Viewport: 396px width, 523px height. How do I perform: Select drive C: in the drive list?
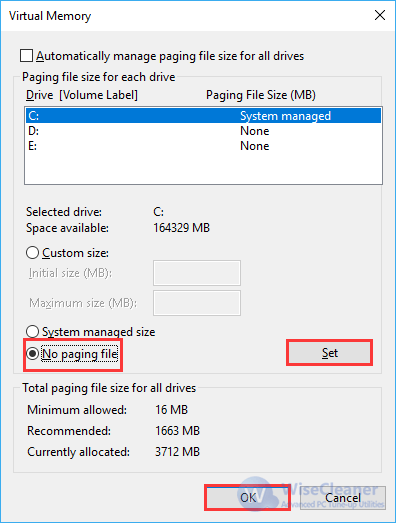203,116
